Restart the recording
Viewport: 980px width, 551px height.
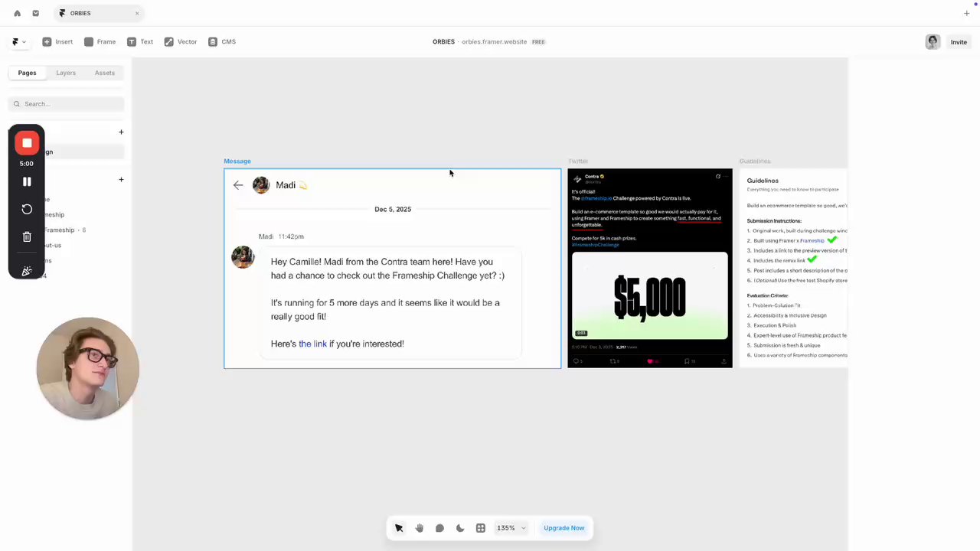pyautogui.click(x=27, y=209)
